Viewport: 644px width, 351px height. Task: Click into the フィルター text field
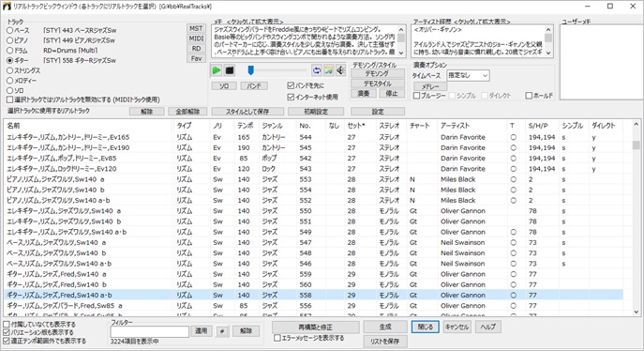149,331
